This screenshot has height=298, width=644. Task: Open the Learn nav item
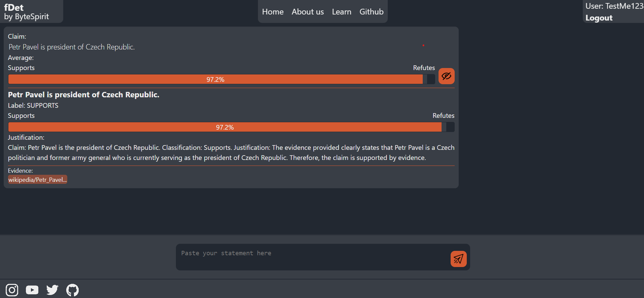pos(341,12)
